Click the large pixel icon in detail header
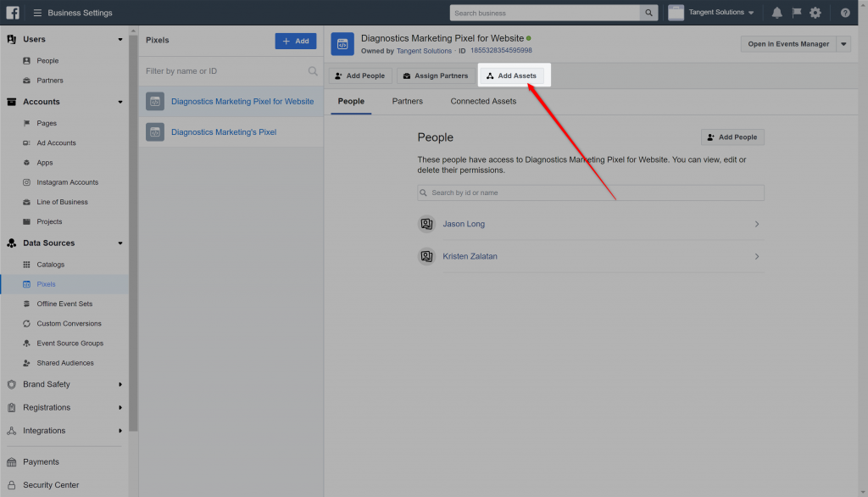Image resolution: width=868 pixels, height=497 pixels. [x=342, y=44]
